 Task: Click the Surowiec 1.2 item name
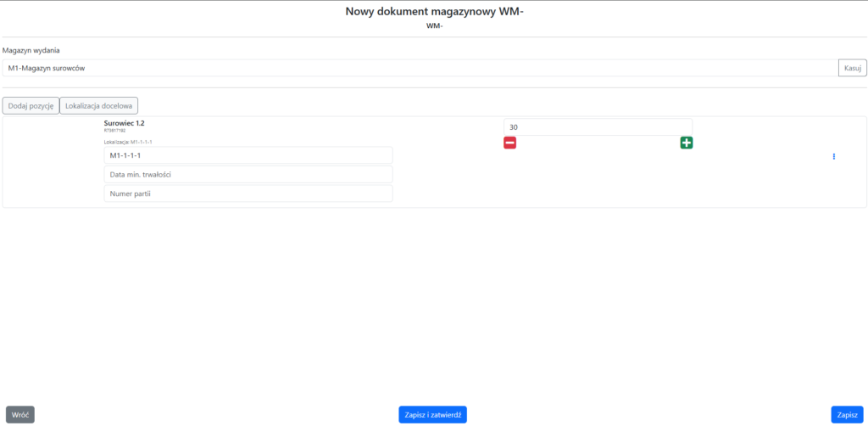click(x=124, y=123)
